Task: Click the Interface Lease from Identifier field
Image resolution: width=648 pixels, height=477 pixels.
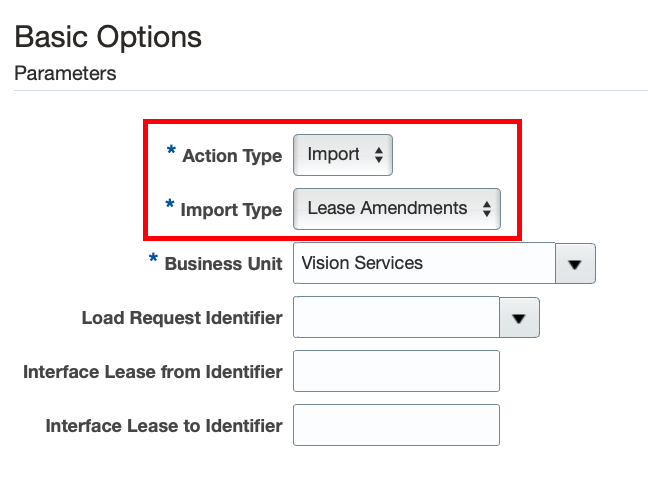Action: [396, 371]
